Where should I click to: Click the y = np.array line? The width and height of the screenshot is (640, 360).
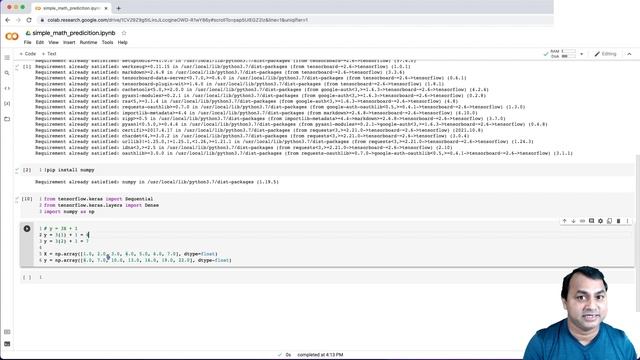coord(138,260)
